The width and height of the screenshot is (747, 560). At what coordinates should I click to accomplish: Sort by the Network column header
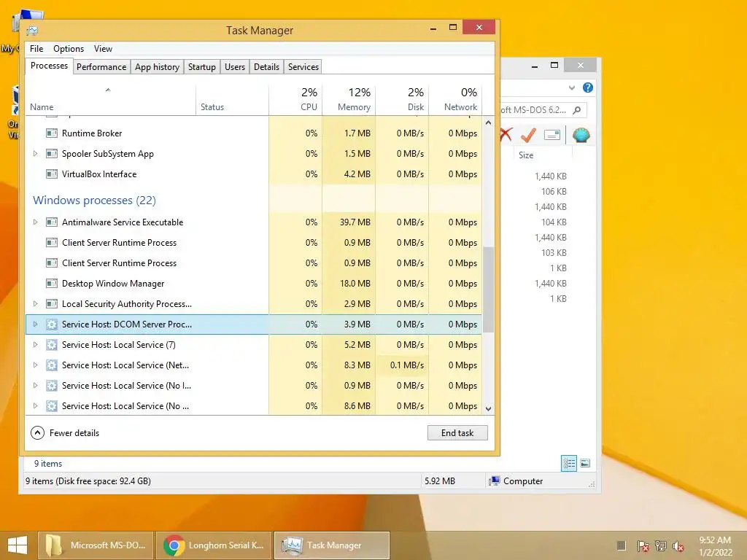[x=455, y=100]
